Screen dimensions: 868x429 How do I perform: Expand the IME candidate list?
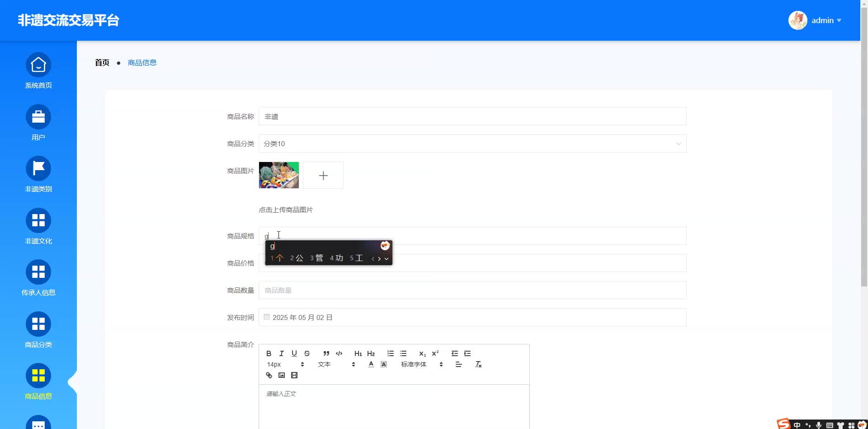[387, 258]
